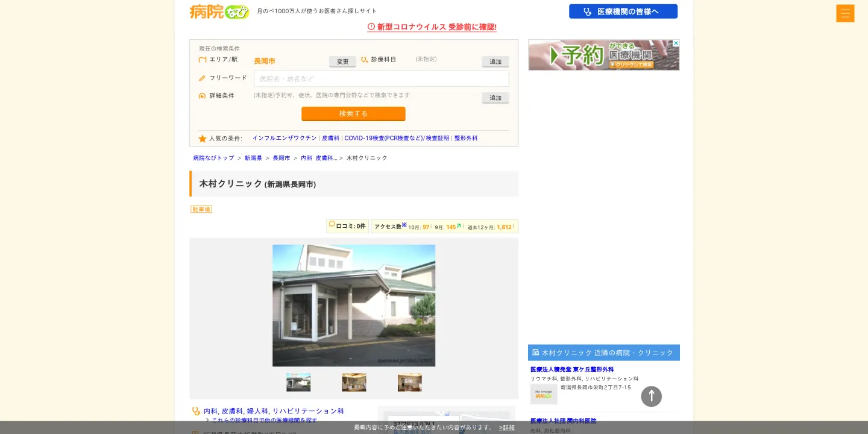Open 医療法人積発堂 東ケ丘整形外科 nearby clinic link

point(572,370)
